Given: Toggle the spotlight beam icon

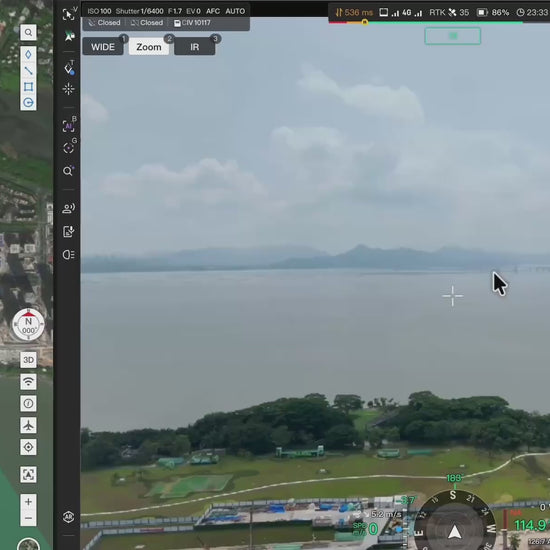Looking at the screenshot, I should (x=68, y=255).
